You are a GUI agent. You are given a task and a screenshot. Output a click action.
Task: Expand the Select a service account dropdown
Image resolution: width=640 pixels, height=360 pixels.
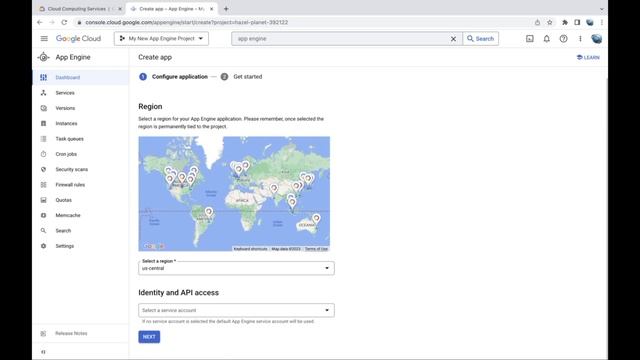[236, 310]
